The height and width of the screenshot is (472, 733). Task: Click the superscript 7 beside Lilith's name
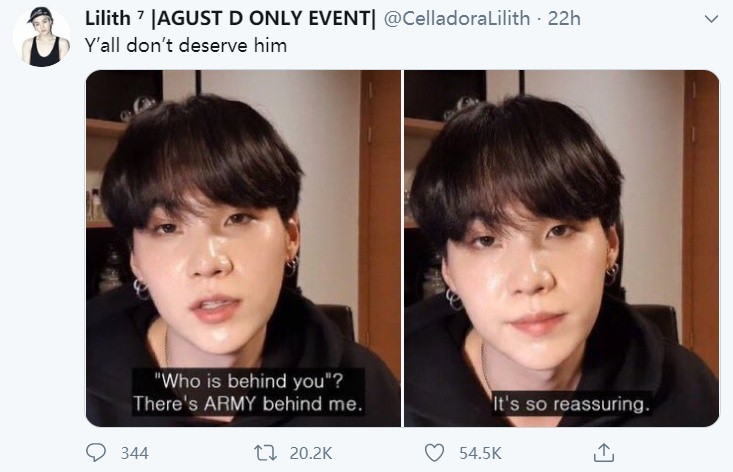(x=140, y=14)
